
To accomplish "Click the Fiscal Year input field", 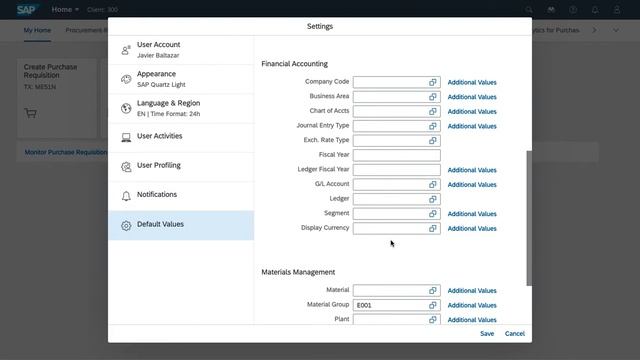I will [x=396, y=155].
